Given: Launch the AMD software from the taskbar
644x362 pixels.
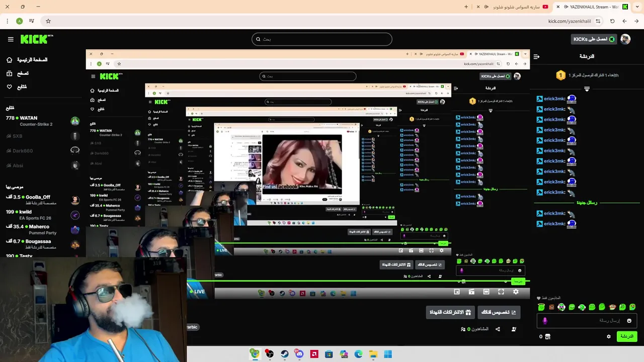Looking at the screenshot, I should [x=314, y=354].
